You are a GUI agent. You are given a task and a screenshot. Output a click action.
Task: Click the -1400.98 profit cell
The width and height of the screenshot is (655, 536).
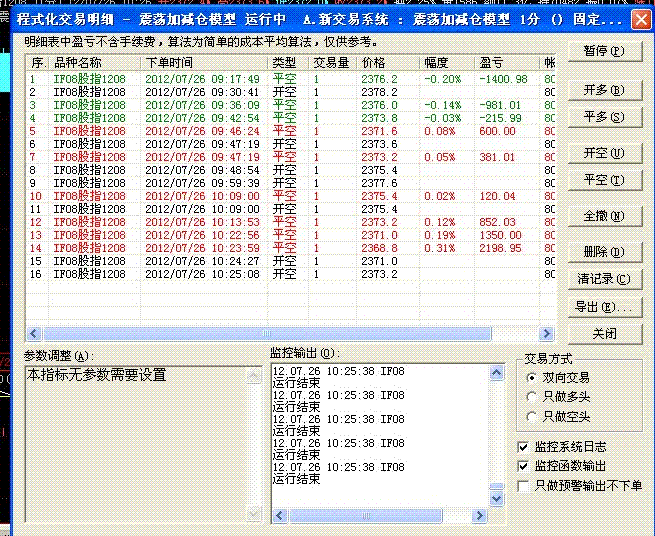(x=503, y=79)
